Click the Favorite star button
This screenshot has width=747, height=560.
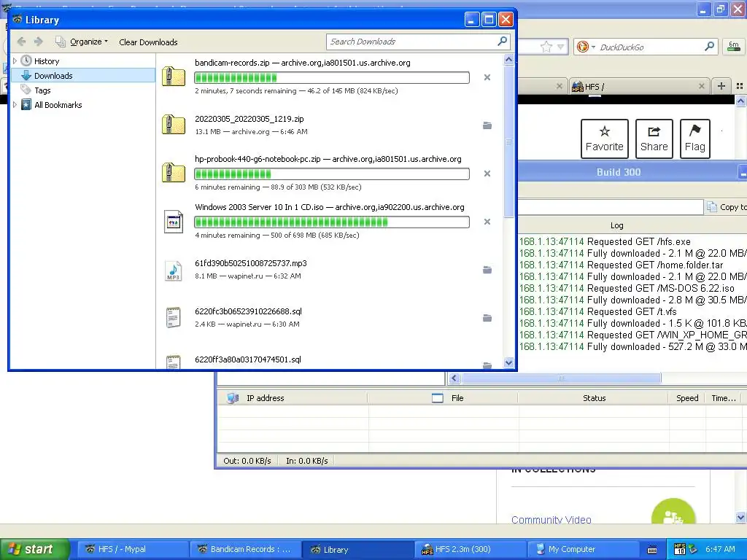click(x=605, y=139)
